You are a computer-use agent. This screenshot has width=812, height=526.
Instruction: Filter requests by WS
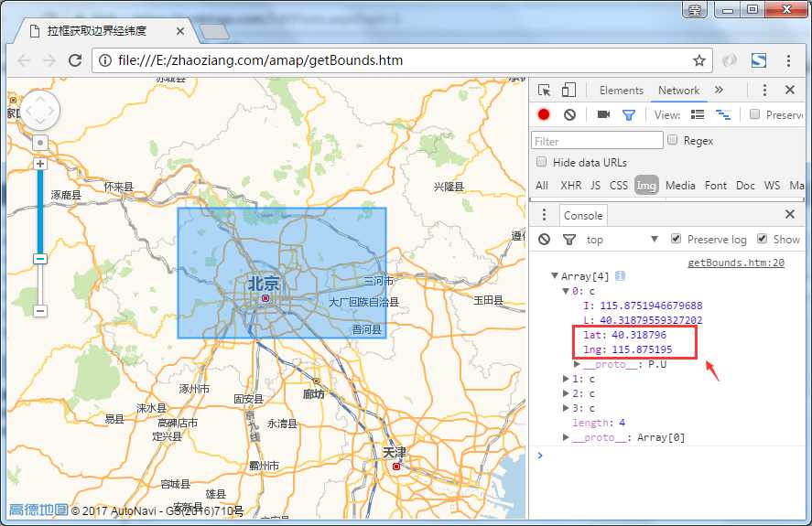[x=772, y=186]
